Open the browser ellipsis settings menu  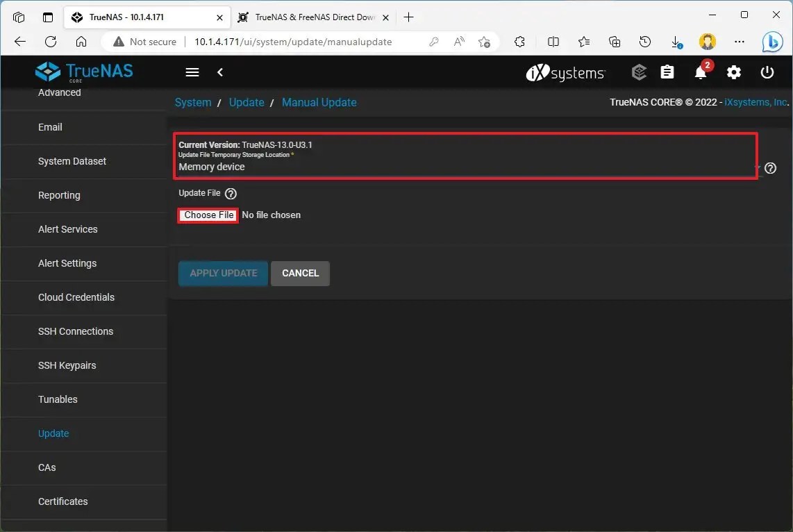739,42
